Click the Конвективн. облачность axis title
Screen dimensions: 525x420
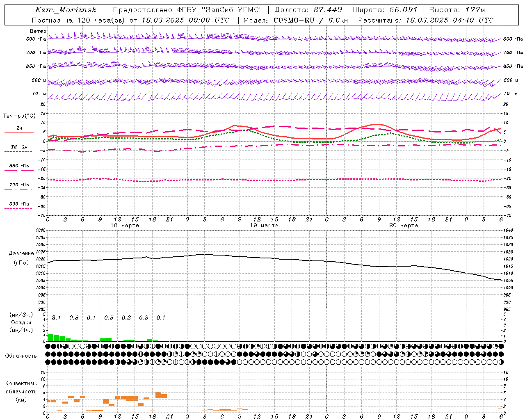(21, 388)
